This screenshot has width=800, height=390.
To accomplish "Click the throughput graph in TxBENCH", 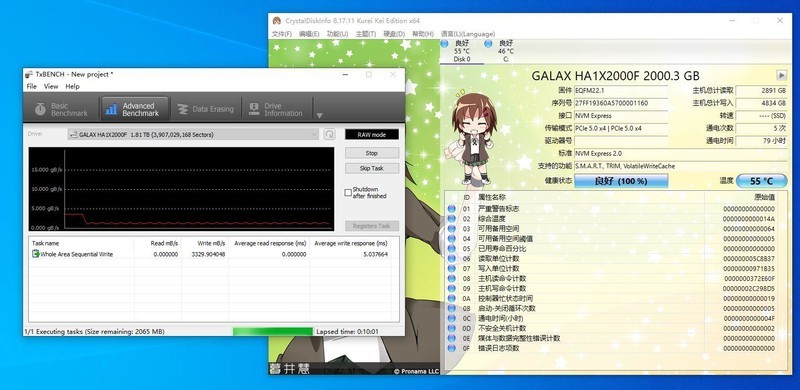I will [x=181, y=189].
